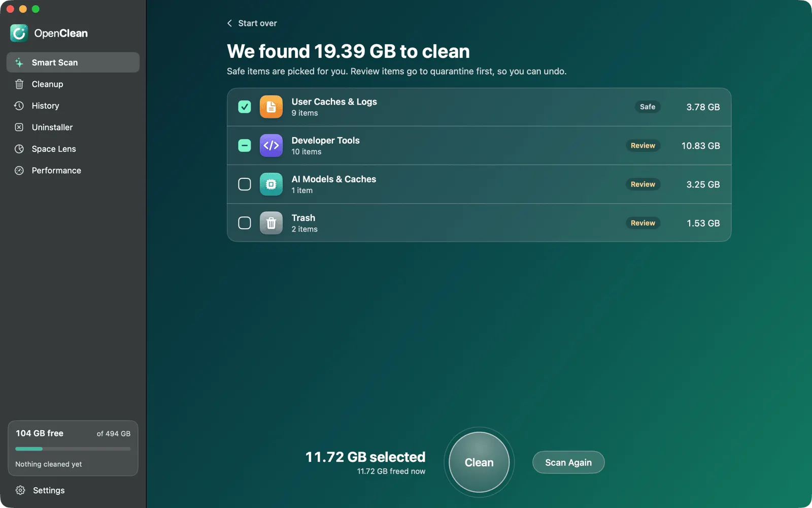This screenshot has height=508, width=812.
Task: Click the Smart Scan sparkle icon
Action: point(19,62)
